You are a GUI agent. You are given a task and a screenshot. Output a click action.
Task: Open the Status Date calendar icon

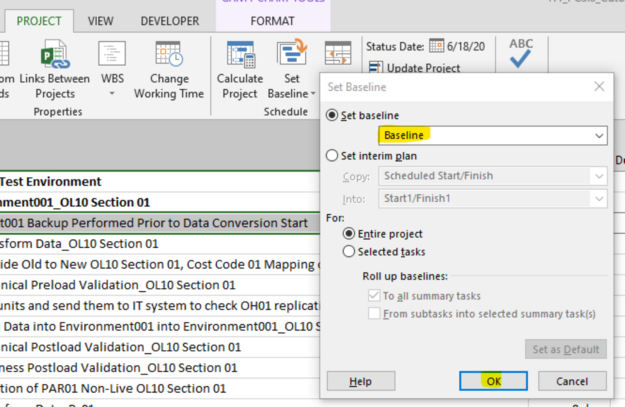click(436, 46)
